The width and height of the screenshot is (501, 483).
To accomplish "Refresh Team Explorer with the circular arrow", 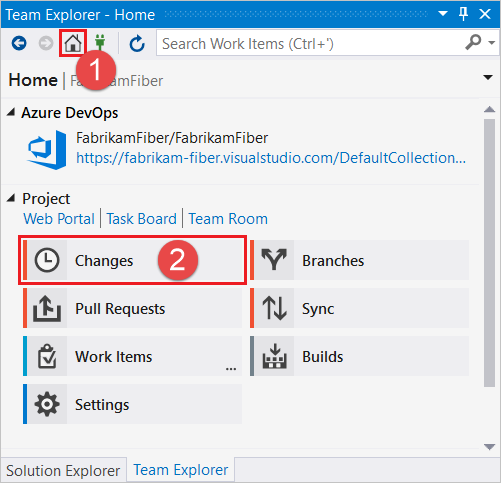I will point(137,44).
